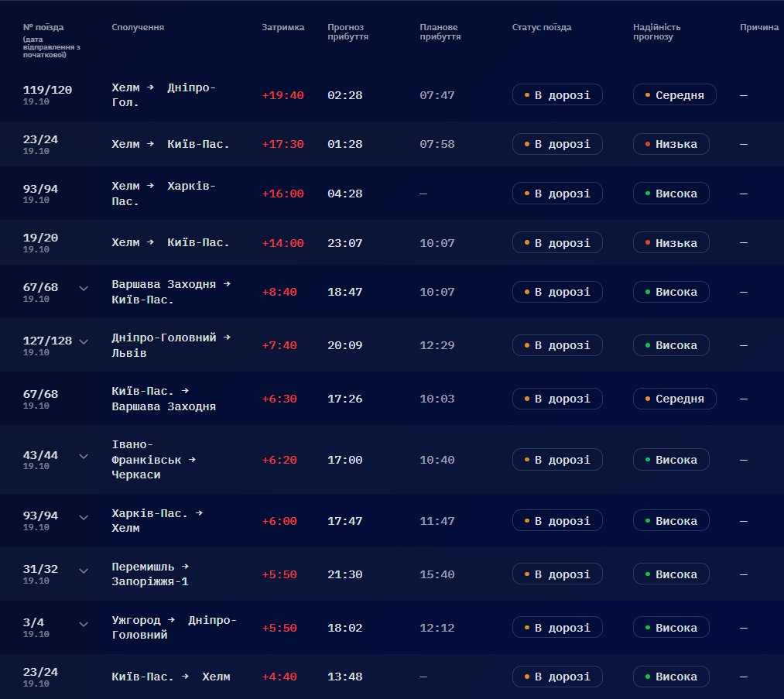Select route "Дніпро-Головний → Львів"
The width and height of the screenshot is (784, 699).
(171, 345)
